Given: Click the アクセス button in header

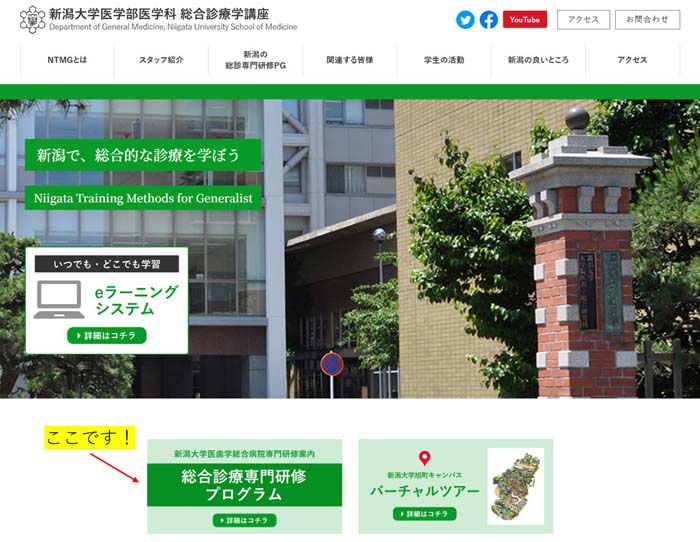Looking at the screenshot, I should (x=583, y=20).
